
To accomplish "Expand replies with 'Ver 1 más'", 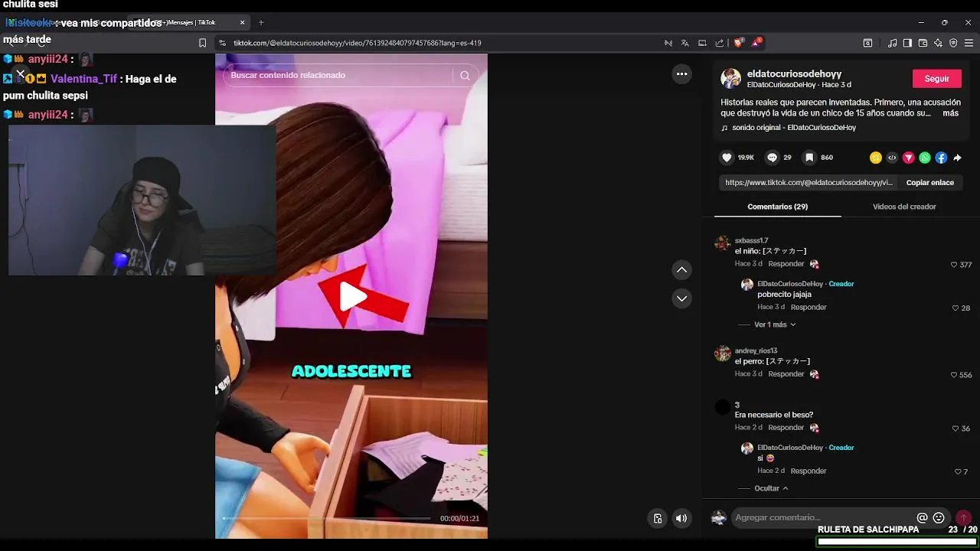I will tap(775, 324).
